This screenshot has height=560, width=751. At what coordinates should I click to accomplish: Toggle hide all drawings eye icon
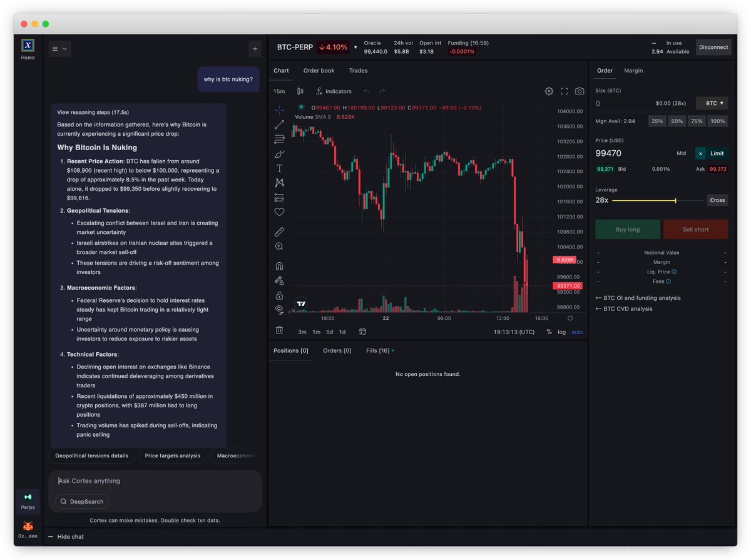[279, 309]
